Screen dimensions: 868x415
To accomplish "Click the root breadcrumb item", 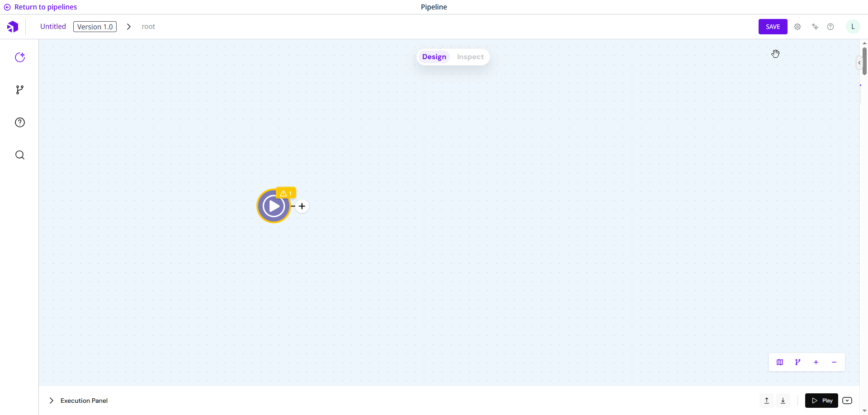I will point(148,27).
